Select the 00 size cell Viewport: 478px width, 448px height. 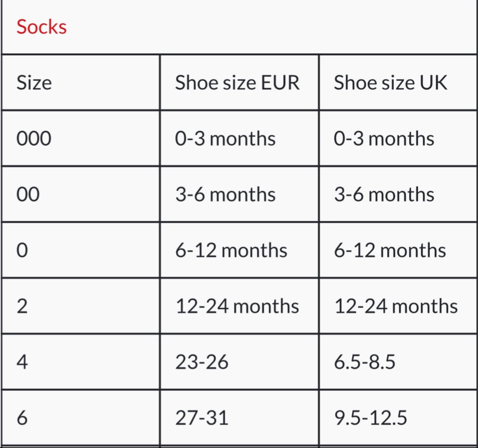[x=28, y=195]
